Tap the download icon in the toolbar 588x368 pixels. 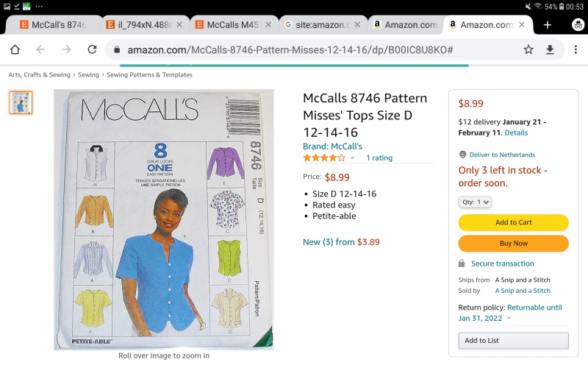pos(550,50)
